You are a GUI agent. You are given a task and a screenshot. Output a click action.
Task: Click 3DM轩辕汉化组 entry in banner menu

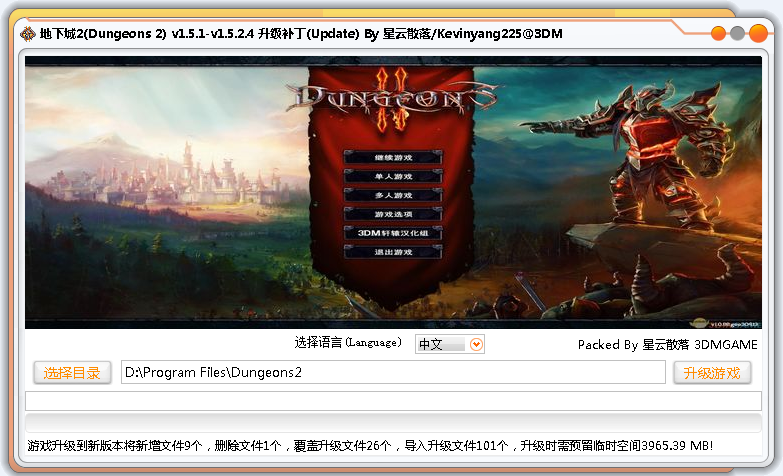coord(393,233)
